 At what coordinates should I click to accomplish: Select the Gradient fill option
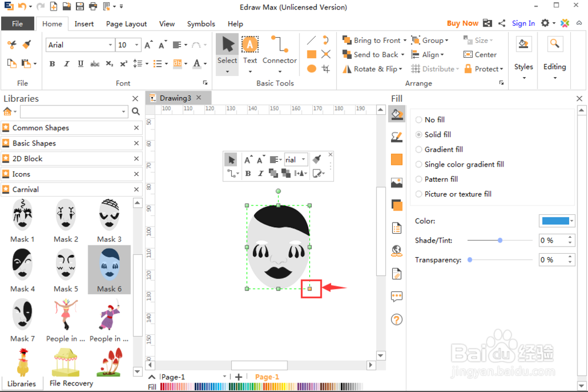point(439,150)
